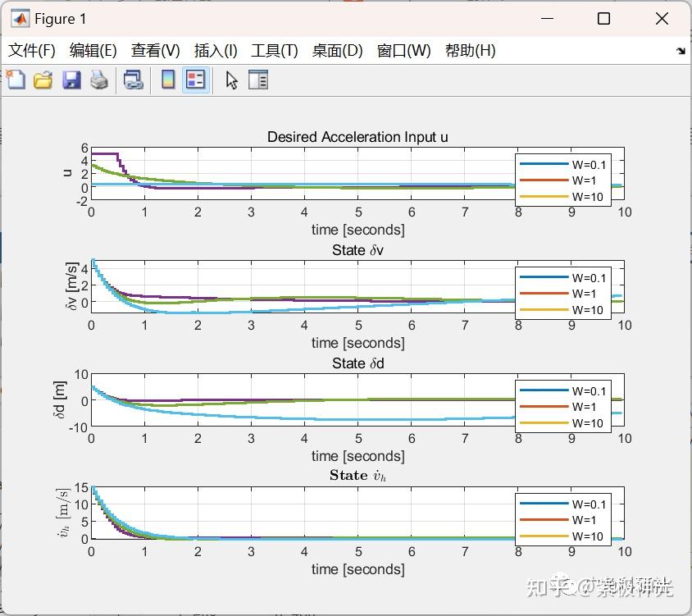Open the 编辑(E) menu
Screen dimensions: 692x616
click(93, 50)
